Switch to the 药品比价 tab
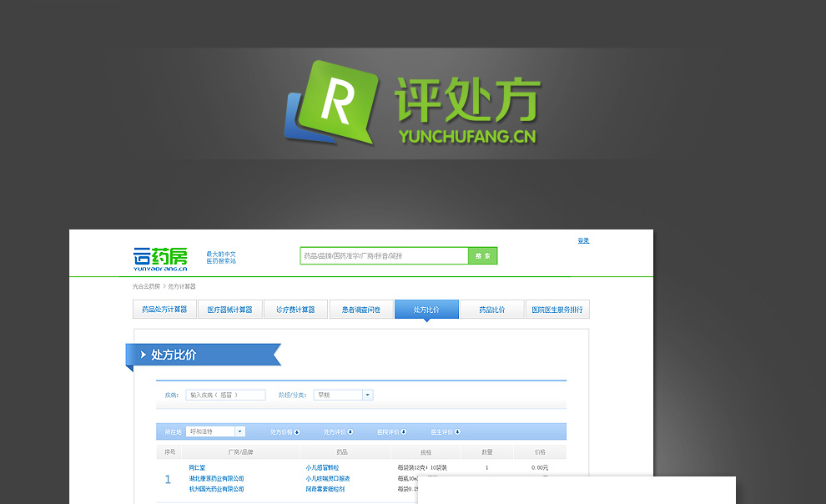The image size is (826, 504). point(491,310)
